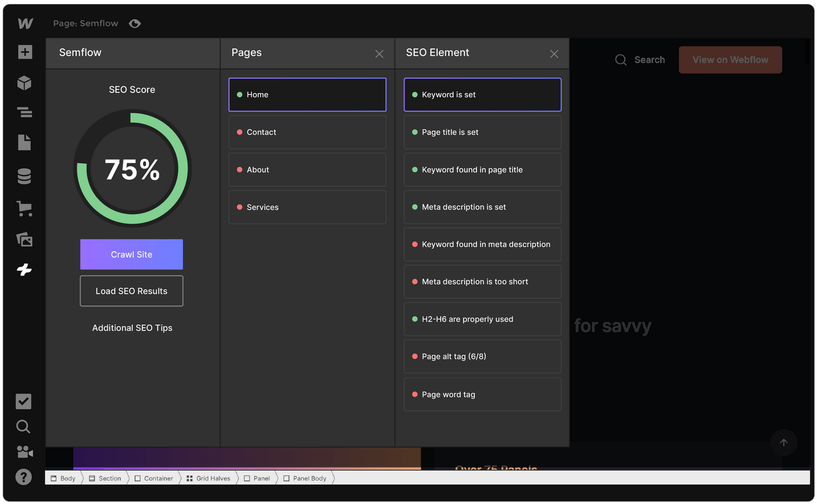Open the Find tool magnifier
The image size is (817, 504).
point(23,426)
